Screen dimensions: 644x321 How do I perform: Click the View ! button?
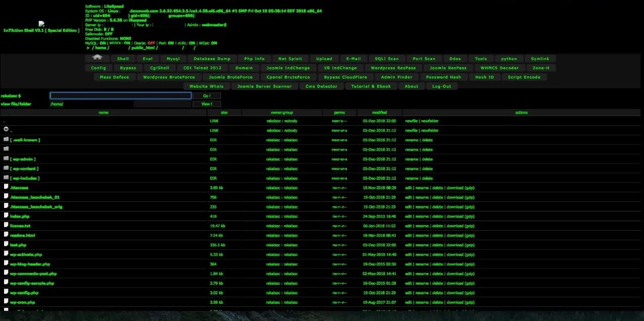[206, 103]
